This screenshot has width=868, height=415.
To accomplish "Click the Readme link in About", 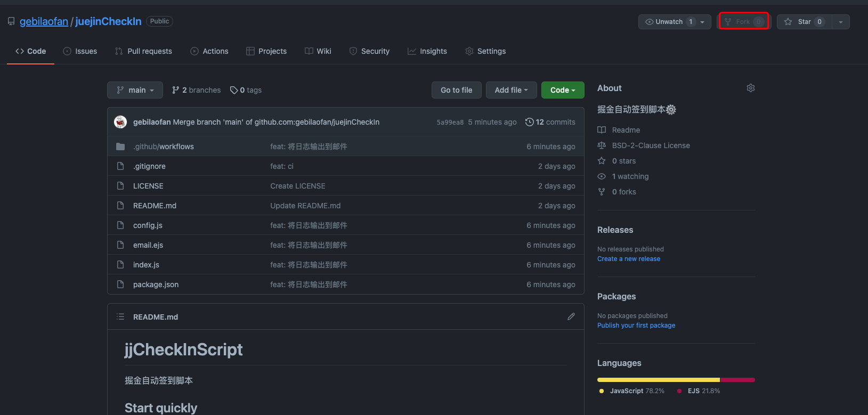I will [x=626, y=130].
